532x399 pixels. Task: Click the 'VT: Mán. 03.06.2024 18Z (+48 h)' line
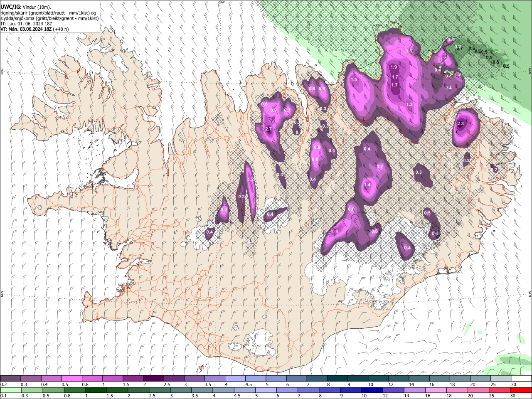[x=34, y=29]
